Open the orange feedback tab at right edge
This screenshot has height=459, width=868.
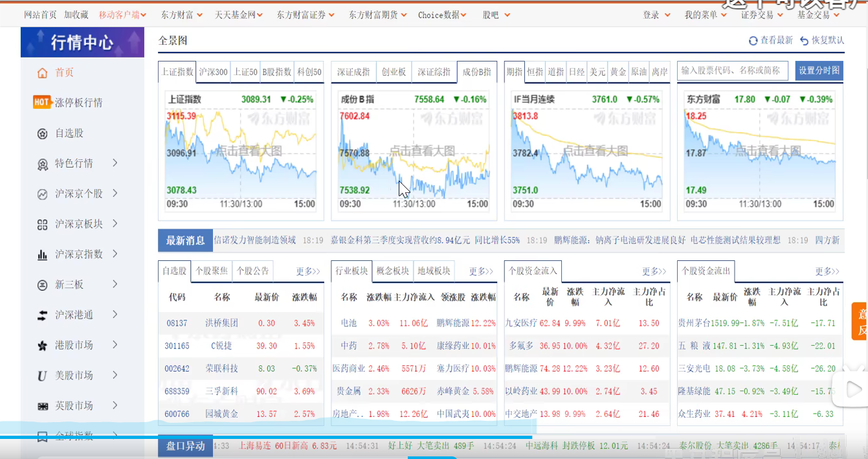point(860,321)
